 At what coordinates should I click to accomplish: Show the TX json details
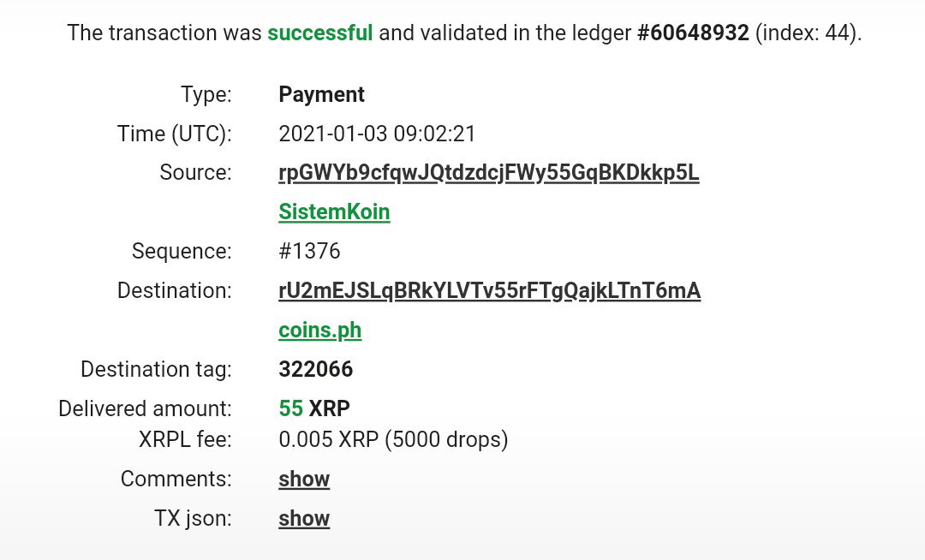point(304,518)
